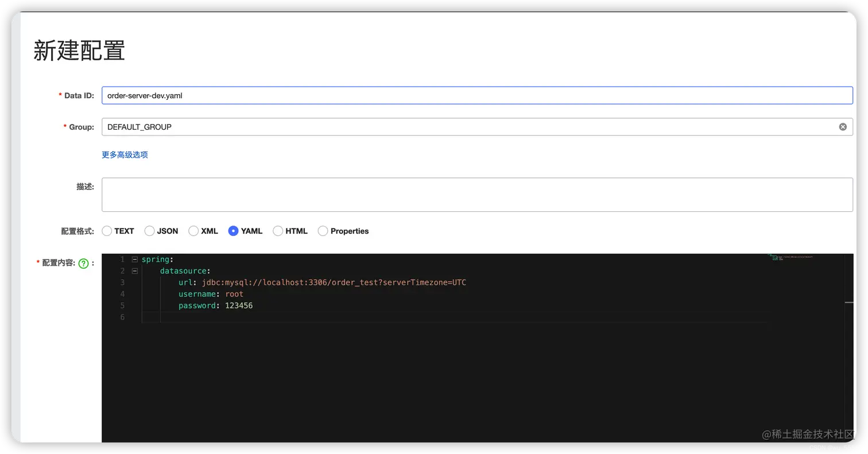Image resolution: width=868 pixels, height=454 pixels.
Task: Select the Properties format radio button
Action: pyautogui.click(x=323, y=231)
